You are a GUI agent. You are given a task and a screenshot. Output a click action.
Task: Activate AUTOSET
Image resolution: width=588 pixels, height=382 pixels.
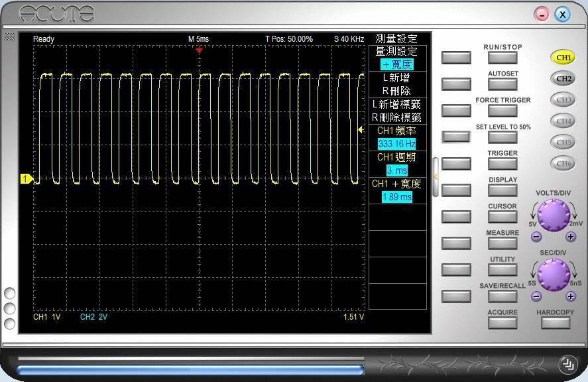(502, 84)
